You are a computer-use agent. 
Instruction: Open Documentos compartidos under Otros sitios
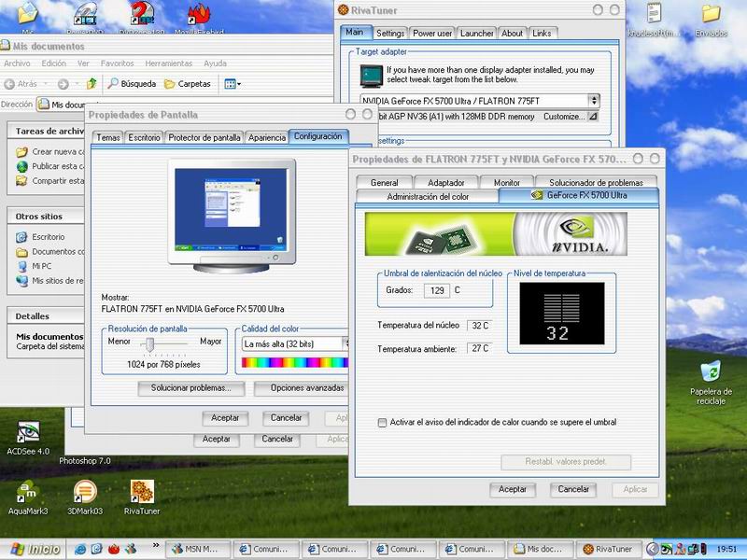click(x=49, y=251)
